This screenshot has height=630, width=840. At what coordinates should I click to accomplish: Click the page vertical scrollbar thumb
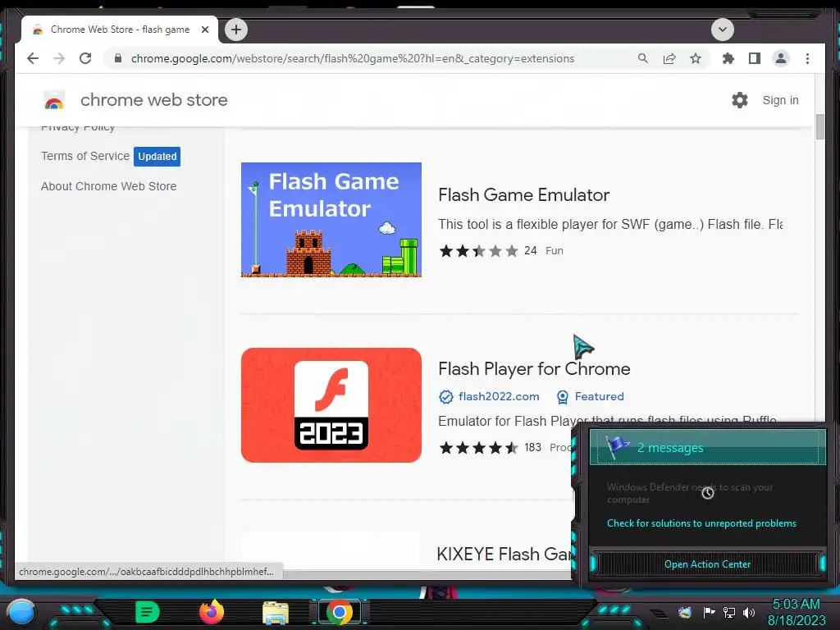[820, 127]
